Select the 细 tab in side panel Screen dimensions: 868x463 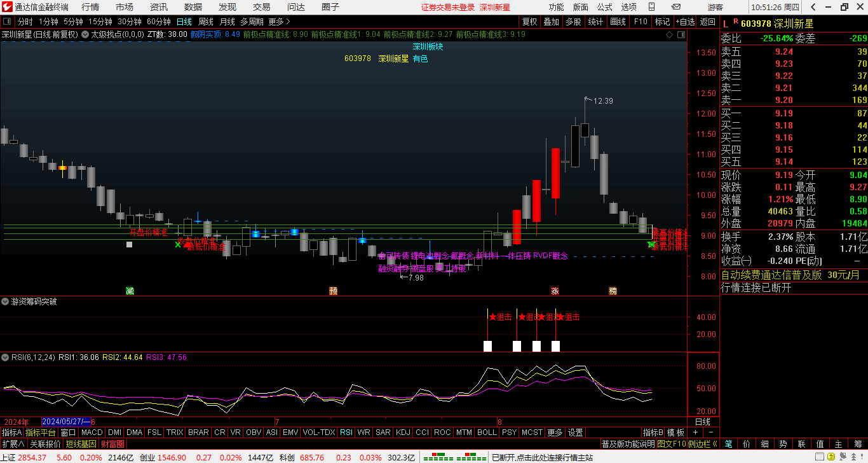(765, 444)
